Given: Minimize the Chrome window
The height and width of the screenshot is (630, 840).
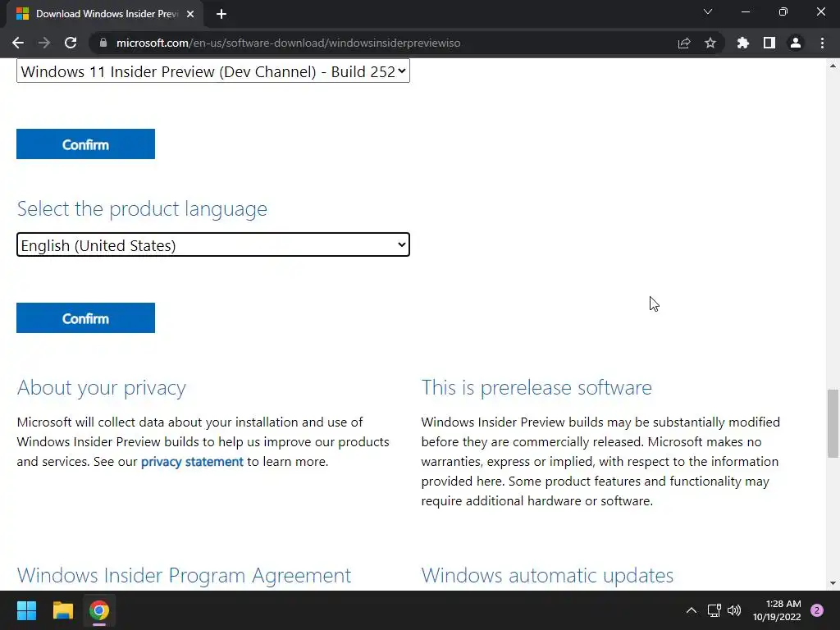Looking at the screenshot, I should point(745,11).
